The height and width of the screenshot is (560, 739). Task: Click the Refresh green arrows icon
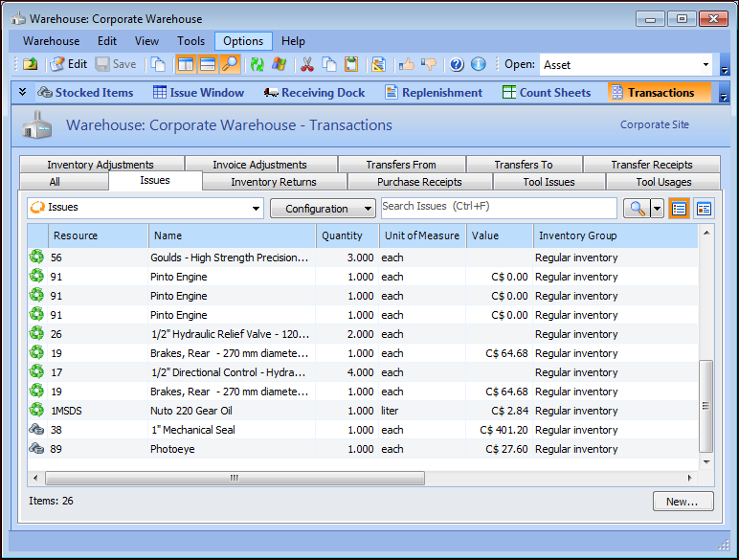point(257,64)
